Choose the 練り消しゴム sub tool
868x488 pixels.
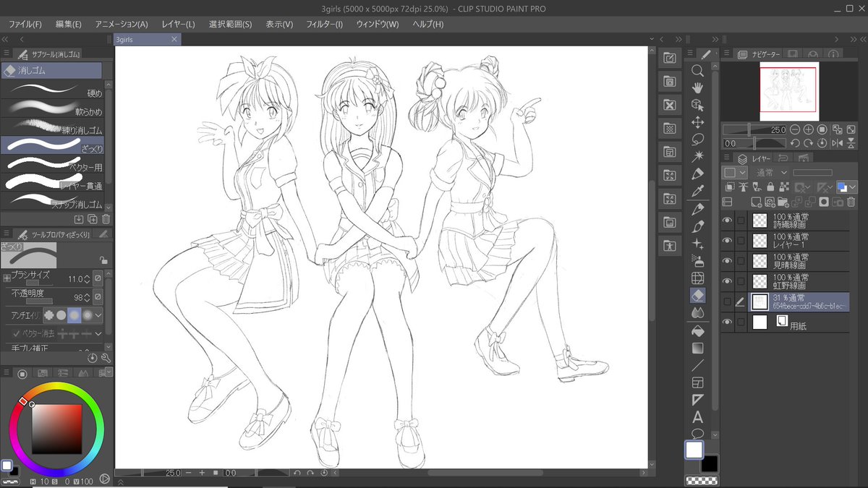click(52, 128)
